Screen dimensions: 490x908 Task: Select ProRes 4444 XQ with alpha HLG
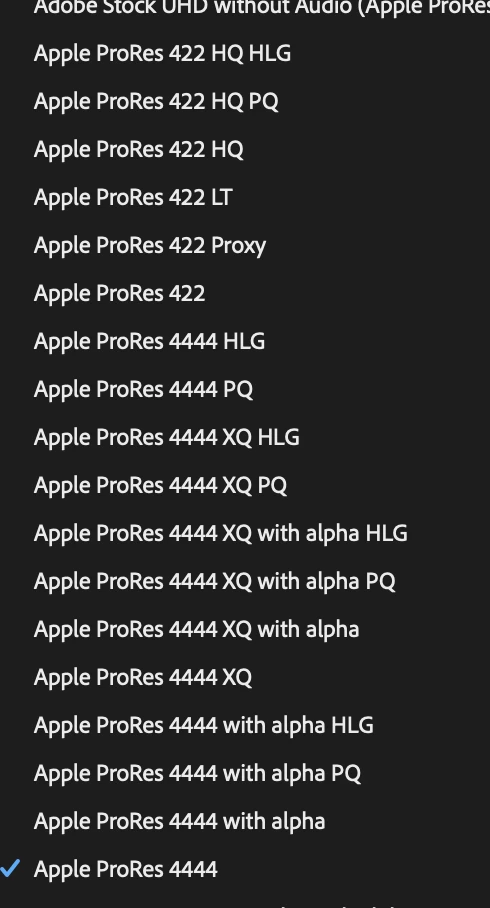click(x=245, y=533)
